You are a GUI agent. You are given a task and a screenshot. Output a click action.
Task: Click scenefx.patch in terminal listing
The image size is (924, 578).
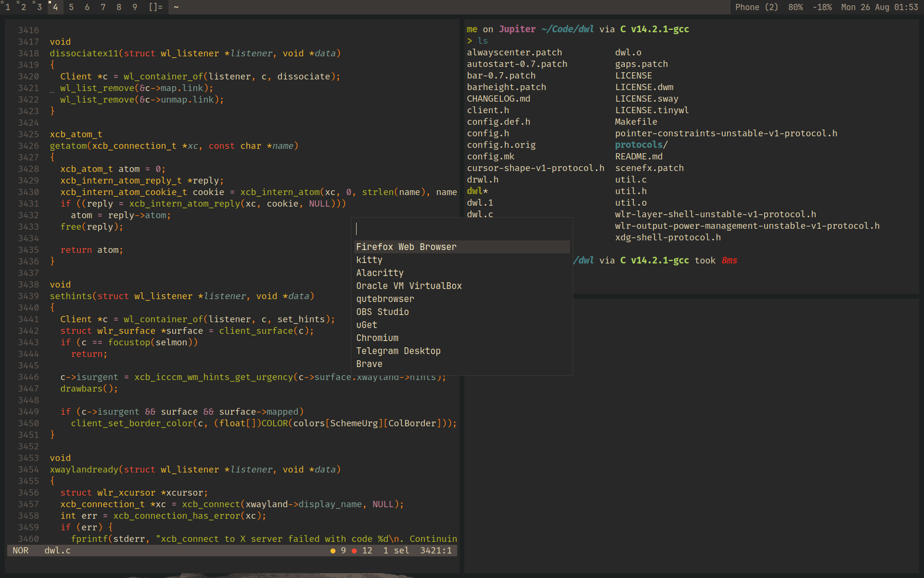click(x=649, y=168)
